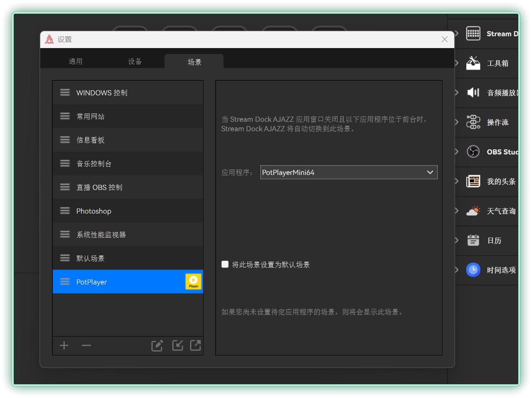Click drag handle icon of Photoshop
Viewport: 532px width, 398px height.
(x=65, y=211)
